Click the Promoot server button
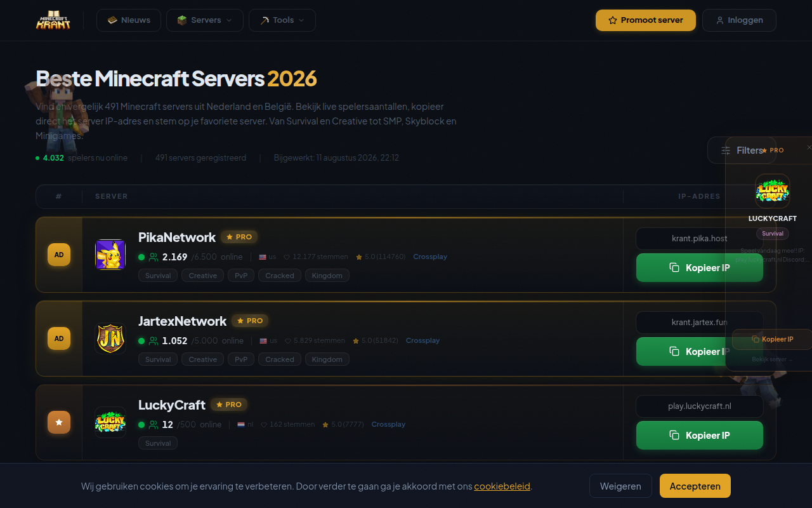The image size is (812, 508). tap(646, 20)
